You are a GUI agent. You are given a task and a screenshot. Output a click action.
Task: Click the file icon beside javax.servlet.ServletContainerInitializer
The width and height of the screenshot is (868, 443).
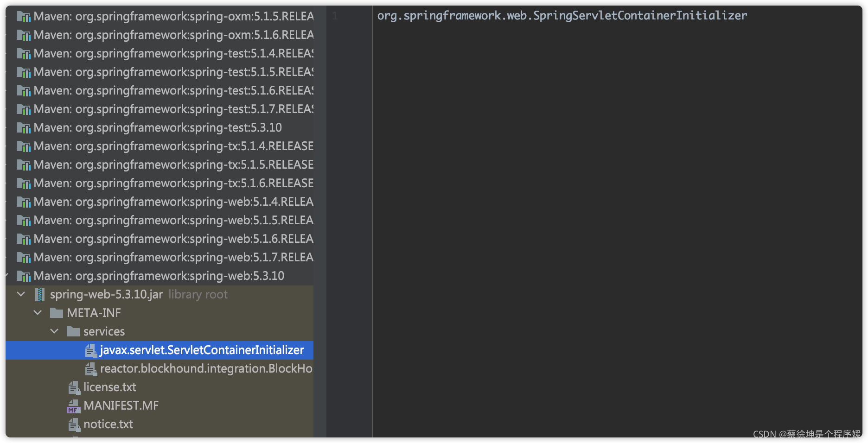[x=90, y=350]
